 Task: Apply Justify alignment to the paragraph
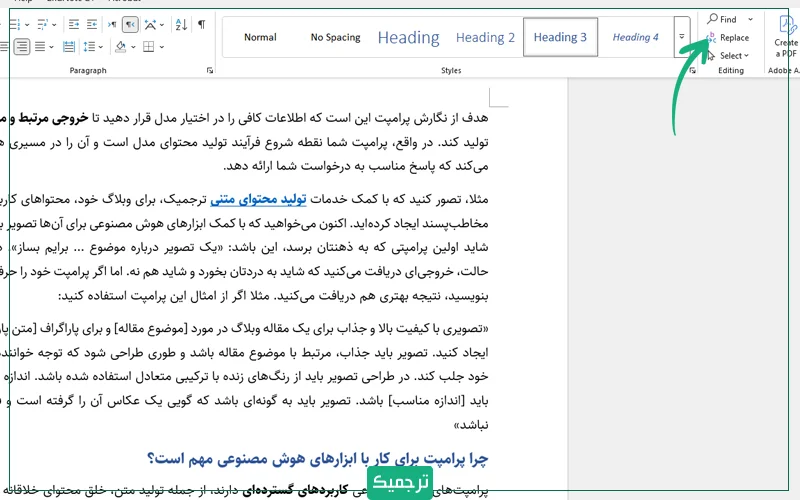40,46
